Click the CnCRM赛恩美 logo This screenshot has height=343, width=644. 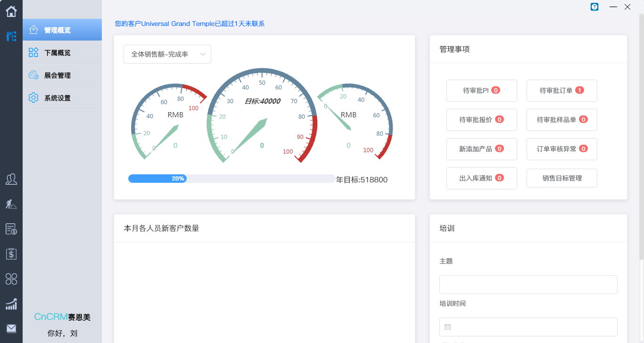coord(62,317)
